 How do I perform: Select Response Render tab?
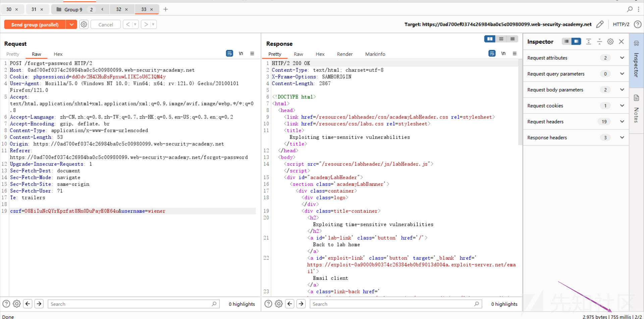[x=345, y=54]
